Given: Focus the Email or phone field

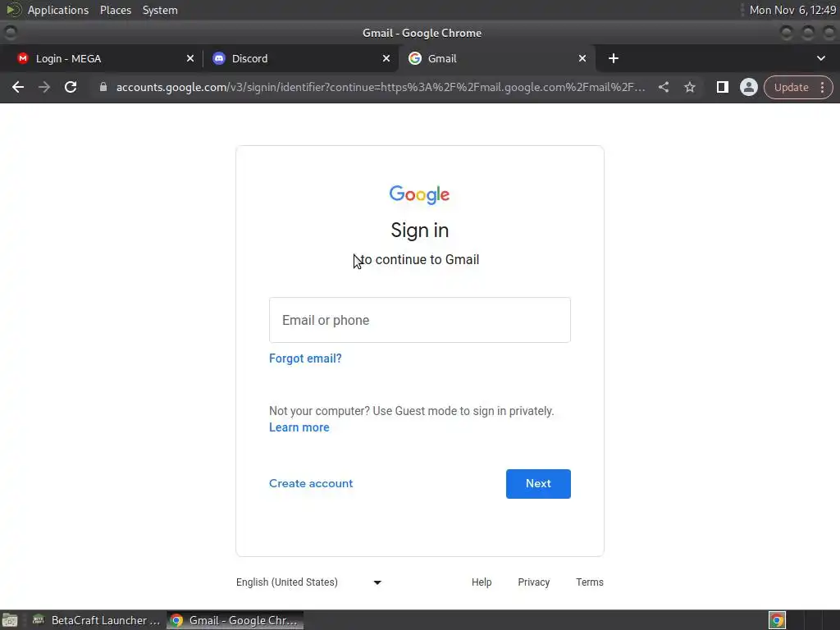Looking at the screenshot, I should tap(420, 320).
